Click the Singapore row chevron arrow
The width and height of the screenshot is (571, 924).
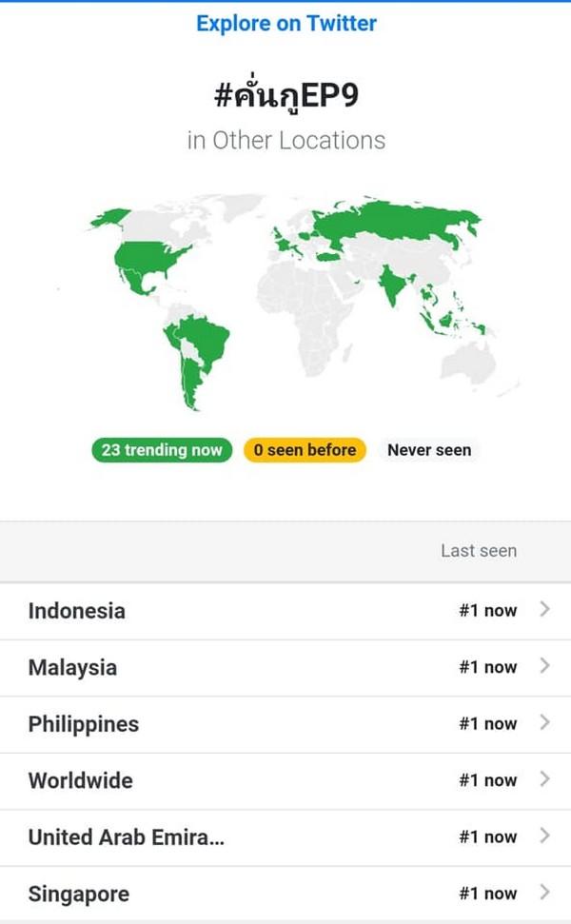point(544,893)
